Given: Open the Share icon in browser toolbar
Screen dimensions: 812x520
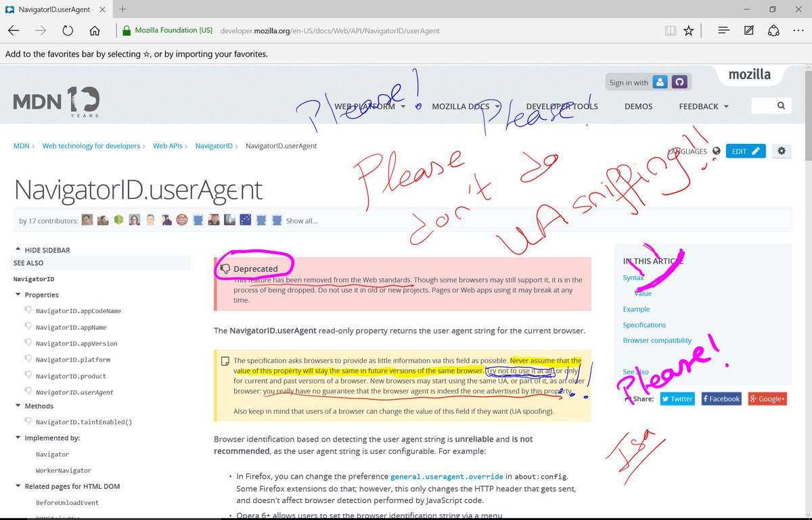Looking at the screenshot, I should click(x=773, y=30).
